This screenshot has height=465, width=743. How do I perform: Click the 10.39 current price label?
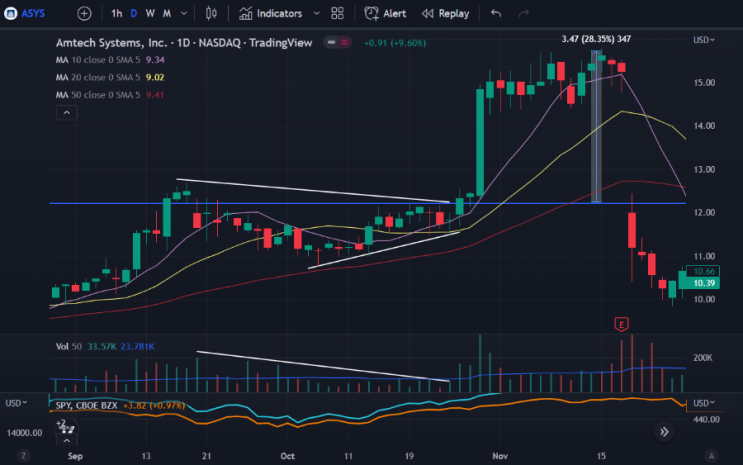(704, 283)
